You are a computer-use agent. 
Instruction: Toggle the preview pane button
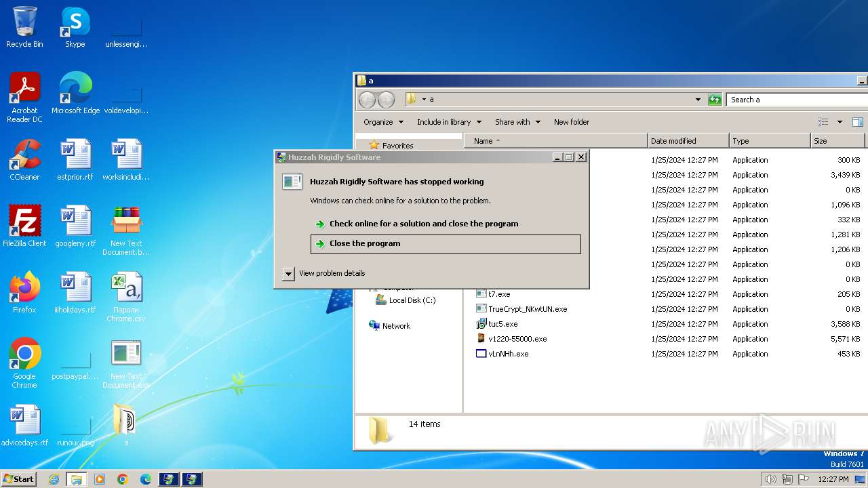(x=857, y=122)
